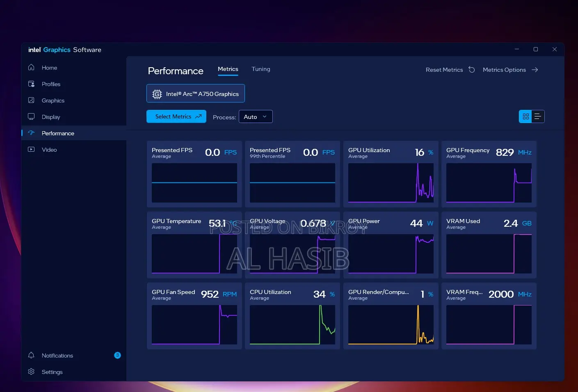Click the 952 RPM fan speed value
This screenshot has width=578, height=392.
point(219,294)
